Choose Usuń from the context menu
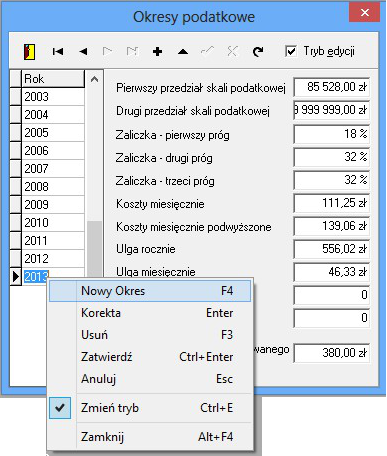 (x=150, y=335)
